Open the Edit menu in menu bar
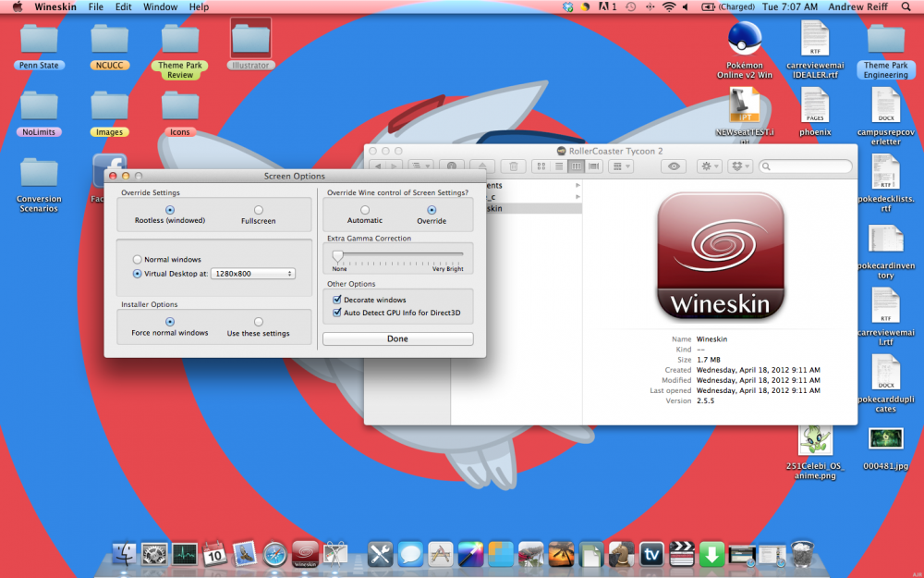The image size is (924, 578). (123, 6)
